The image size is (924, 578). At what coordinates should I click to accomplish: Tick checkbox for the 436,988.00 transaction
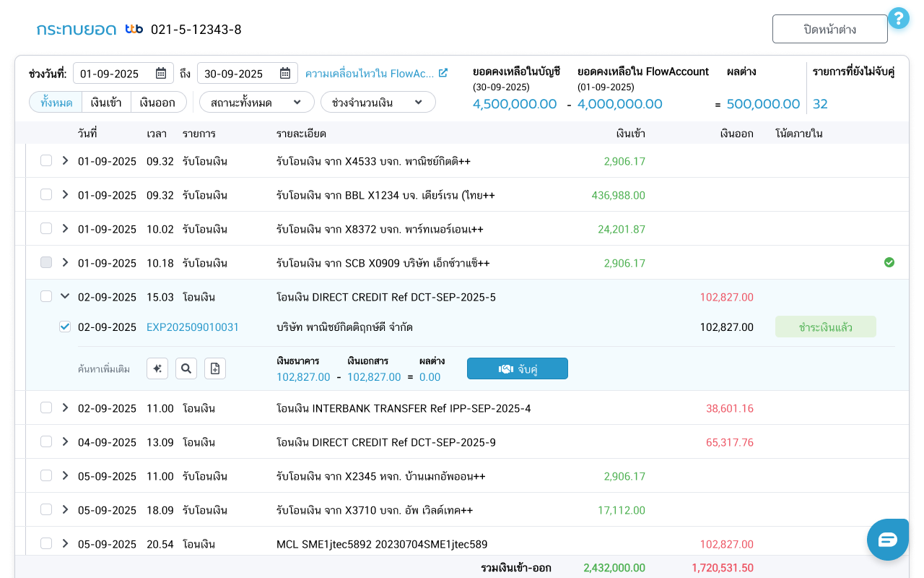(x=46, y=194)
